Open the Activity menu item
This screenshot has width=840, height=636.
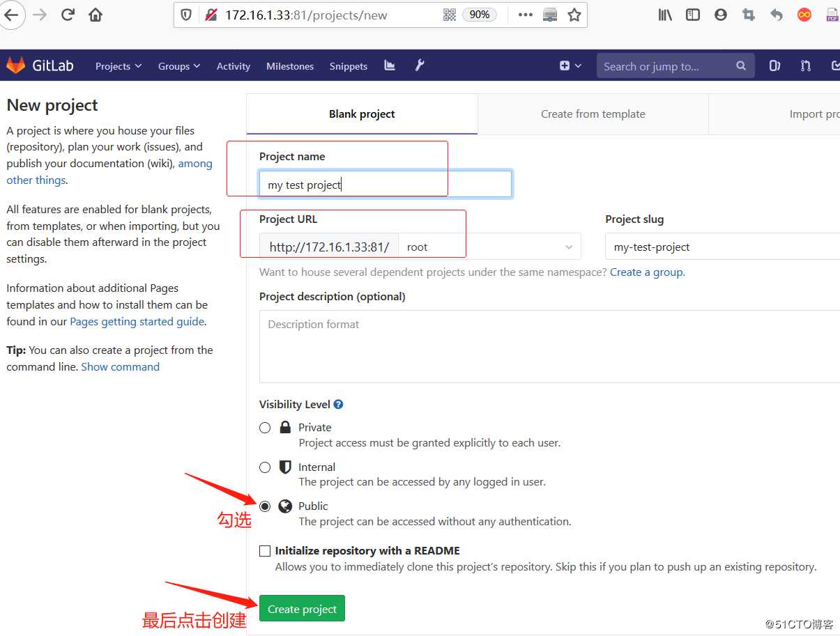[234, 66]
